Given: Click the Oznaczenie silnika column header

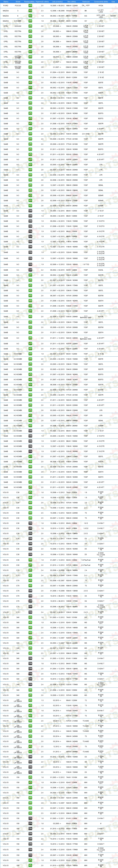Looking at the screenshot, I should (101, 2).
